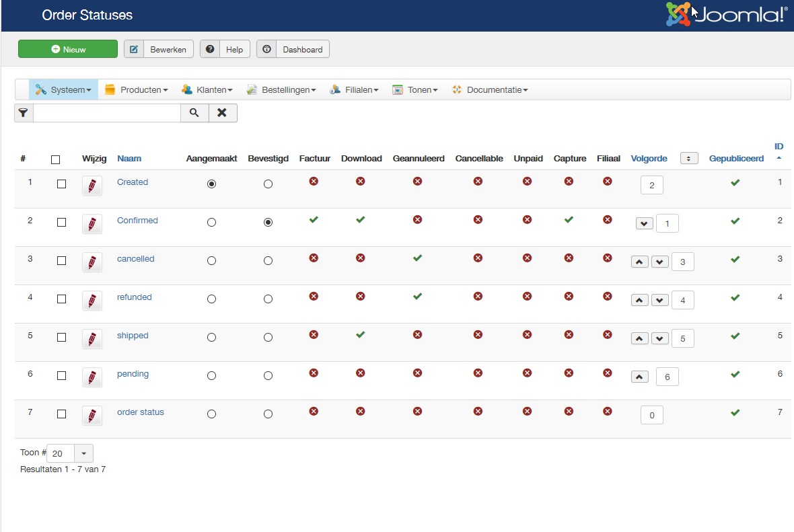Move refunded status up in order

tap(640, 301)
